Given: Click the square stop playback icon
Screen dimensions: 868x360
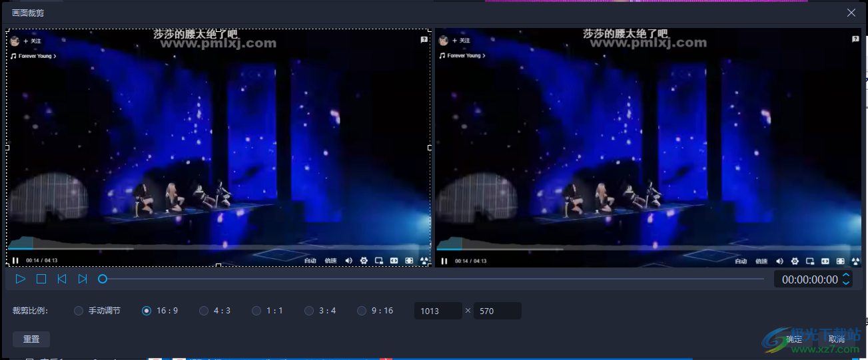Looking at the screenshot, I should point(41,279).
